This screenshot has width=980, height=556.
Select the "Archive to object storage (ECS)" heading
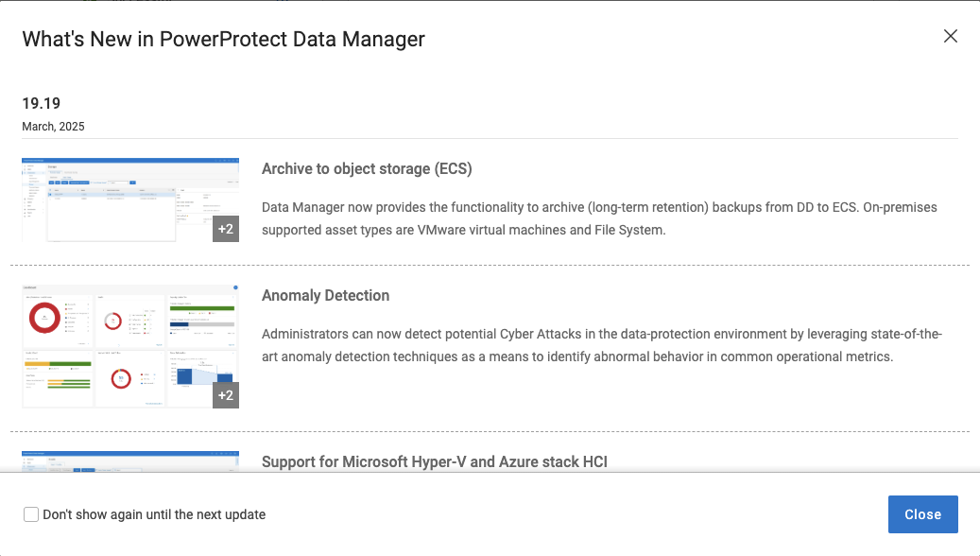[367, 169]
